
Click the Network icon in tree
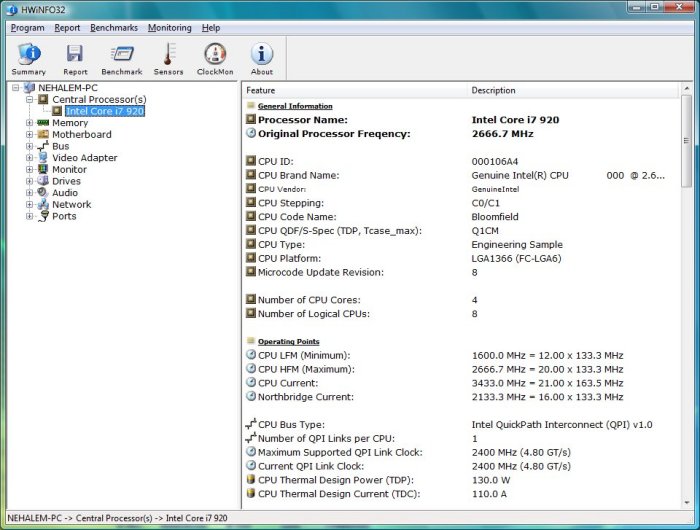[43, 204]
